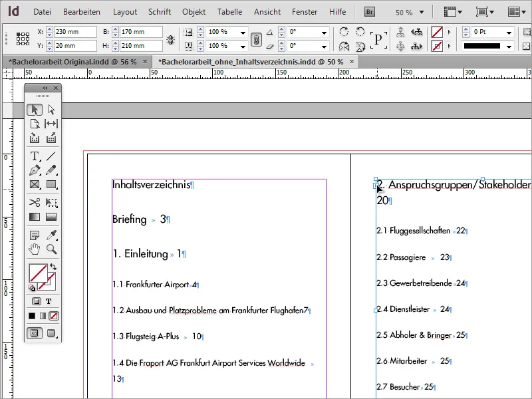The image size is (532, 399).
Task: Select the Selection tool (black arrow)
Action: 35,110
